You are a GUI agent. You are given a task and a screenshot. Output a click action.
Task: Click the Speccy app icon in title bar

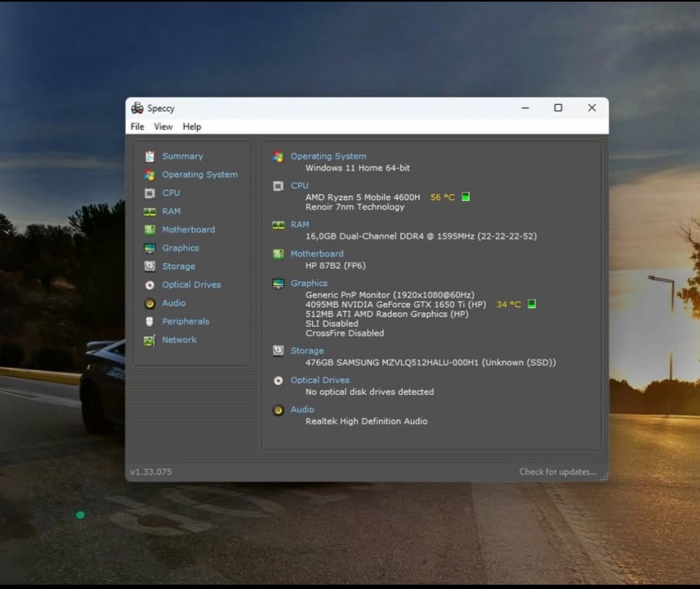pyautogui.click(x=137, y=108)
